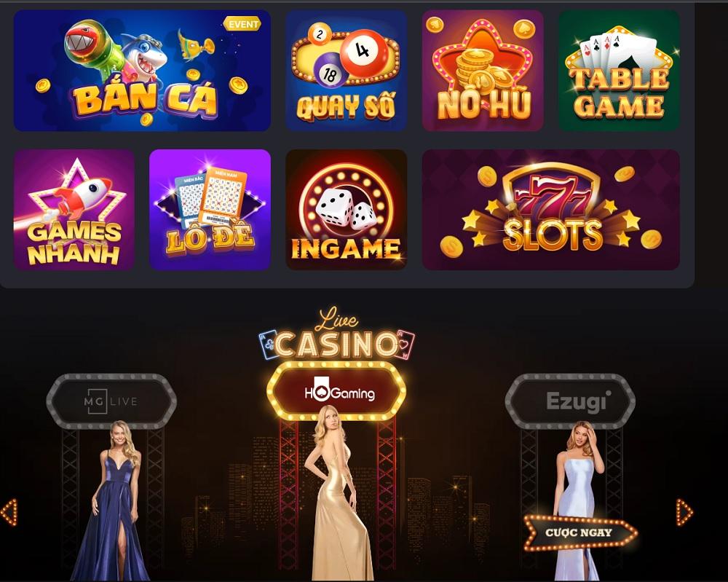The width and height of the screenshot is (728, 582).
Task: Go to previous live casino provider arrow
Action: [9, 512]
